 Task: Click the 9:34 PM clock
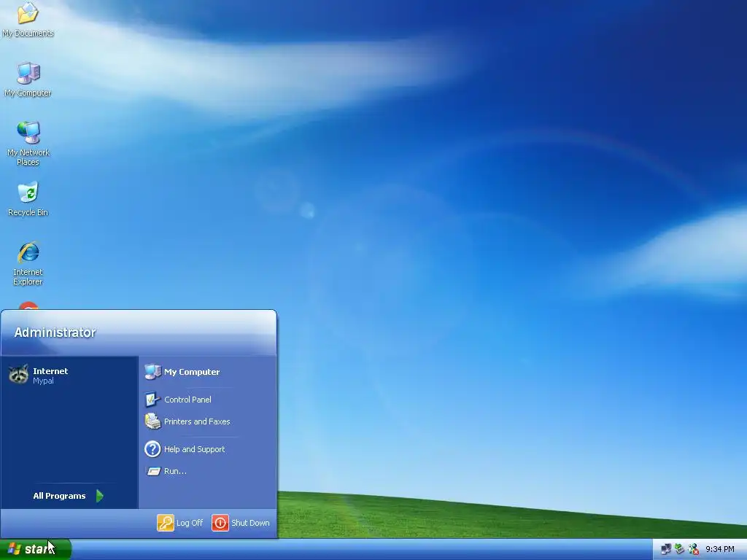pos(719,550)
